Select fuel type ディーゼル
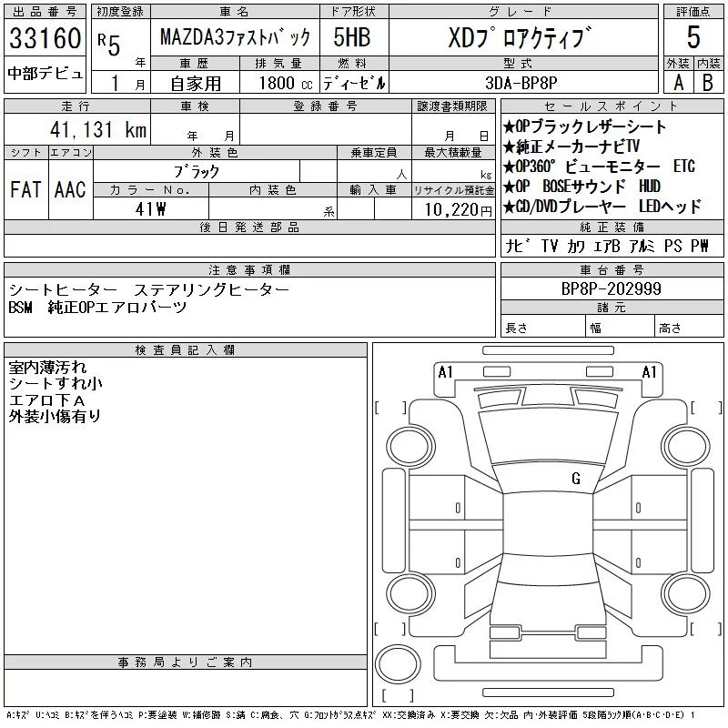Image resolution: width=728 pixels, height=728 pixels. tap(354, 83)
